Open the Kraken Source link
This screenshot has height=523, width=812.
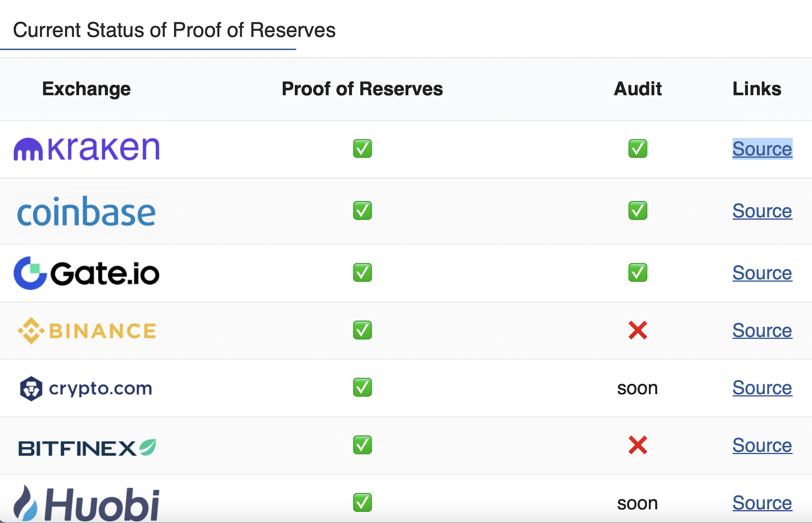tap(762, 149)
